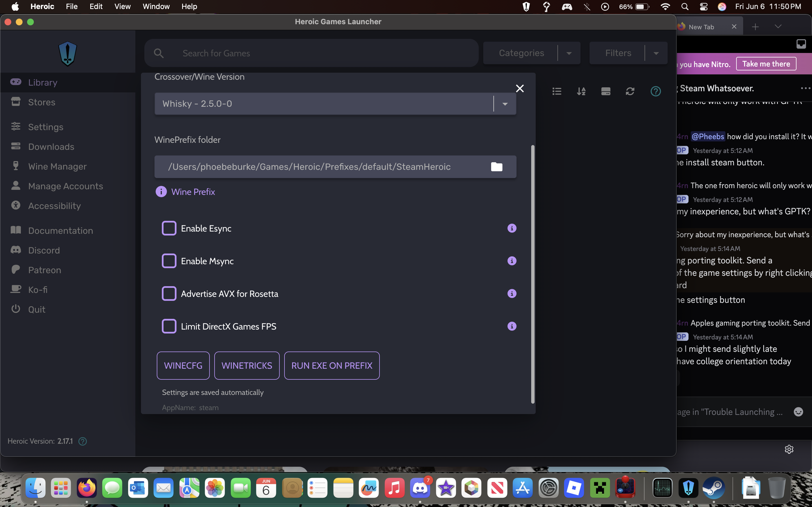Click the help question mark icon

(x=655, y=91)
